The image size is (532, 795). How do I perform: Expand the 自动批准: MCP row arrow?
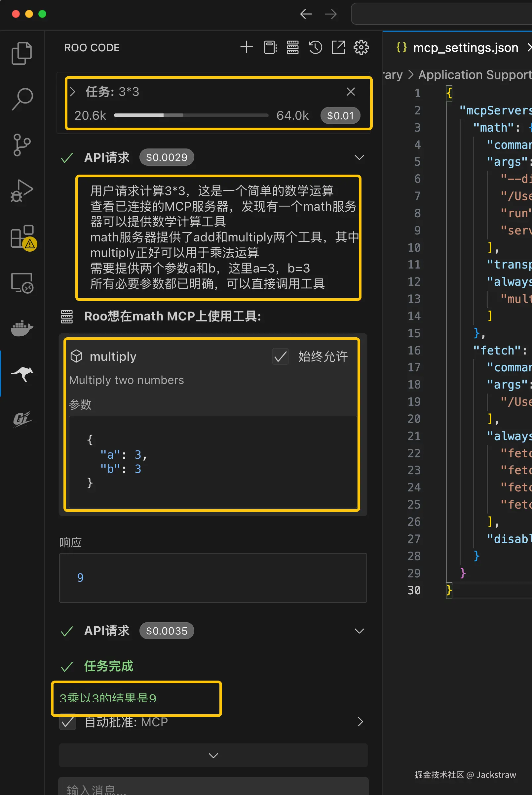tap(360, 722)
